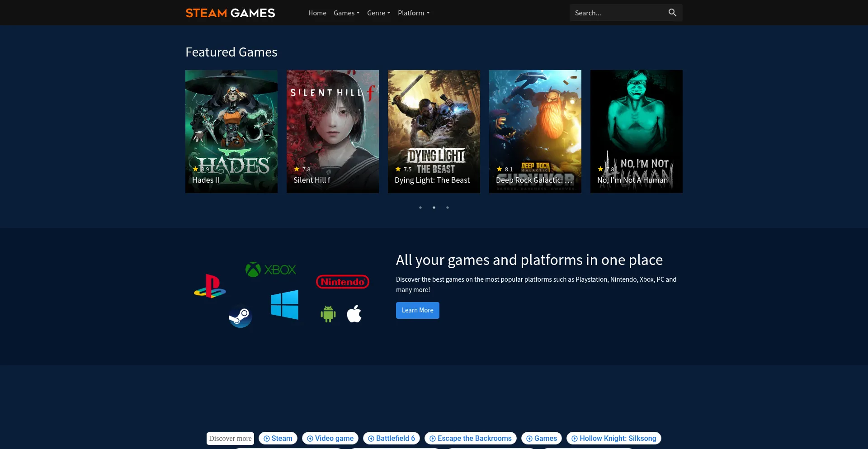Click the Windows logo icon

pyautogui.click(x=284, y=305)
